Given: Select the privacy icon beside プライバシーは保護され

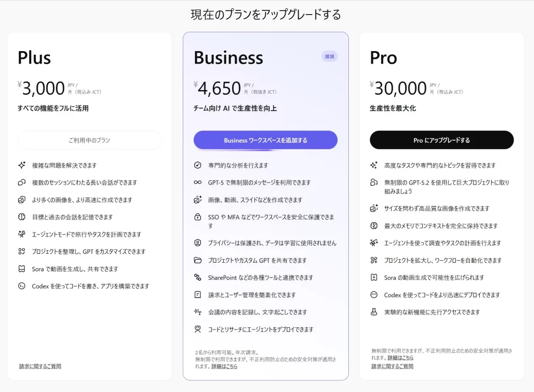Looking at the screenshot, I should (198, 242).
